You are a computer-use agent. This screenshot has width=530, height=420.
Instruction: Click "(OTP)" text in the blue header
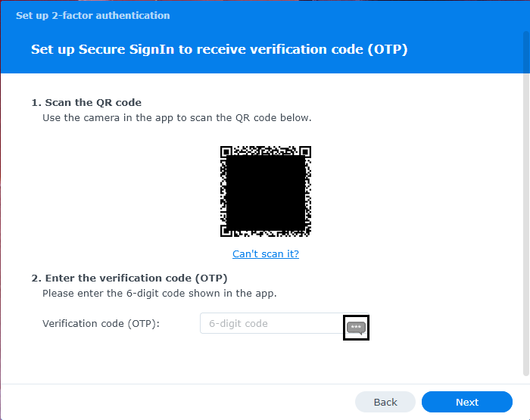388,50
